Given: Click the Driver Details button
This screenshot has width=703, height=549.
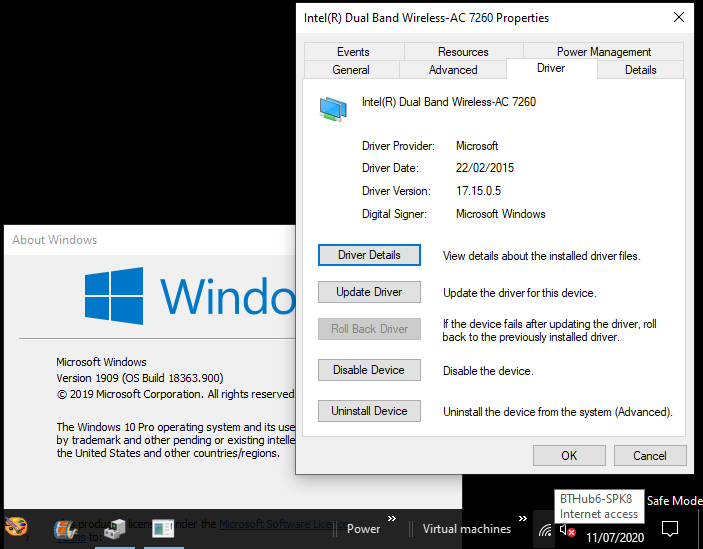Looking at the screenshot, I should point(369,255).
